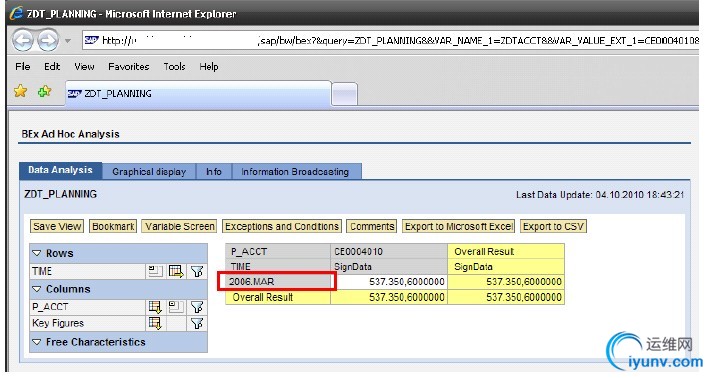
Task: Move Key Figures to rows icon
Action: coord(155,323)
